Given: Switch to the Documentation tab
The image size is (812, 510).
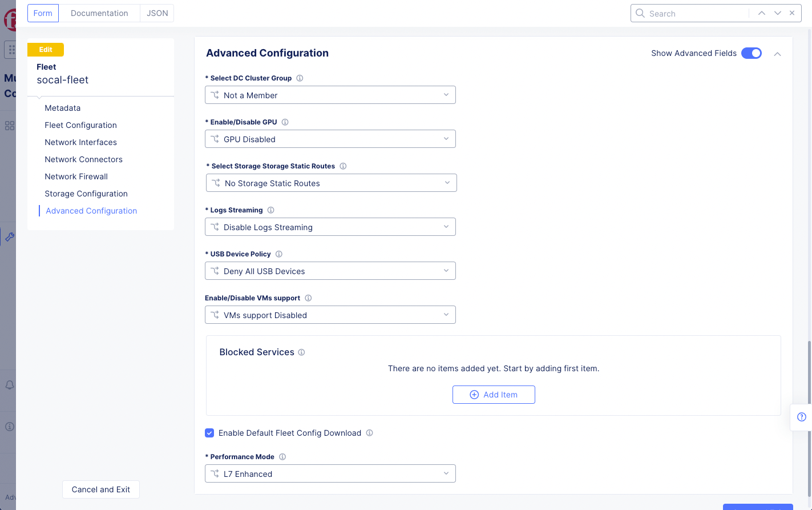Looking at the screenshot, I should [99, 13].
